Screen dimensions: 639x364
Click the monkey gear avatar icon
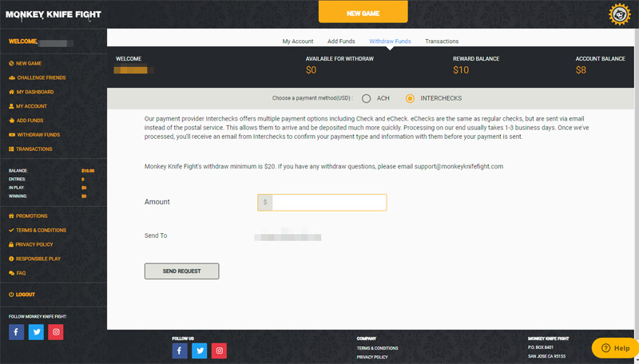point(620,14)
